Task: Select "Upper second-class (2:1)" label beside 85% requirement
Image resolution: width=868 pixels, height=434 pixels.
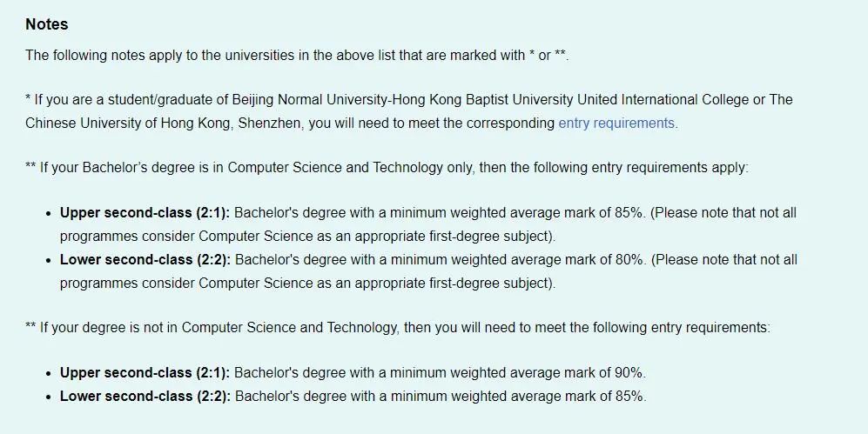Action: click(x=145, y=213)
